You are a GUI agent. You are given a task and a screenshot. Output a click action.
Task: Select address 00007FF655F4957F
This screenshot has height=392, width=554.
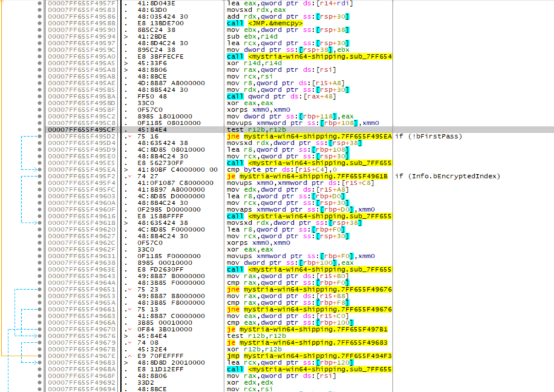coord(82,4)
